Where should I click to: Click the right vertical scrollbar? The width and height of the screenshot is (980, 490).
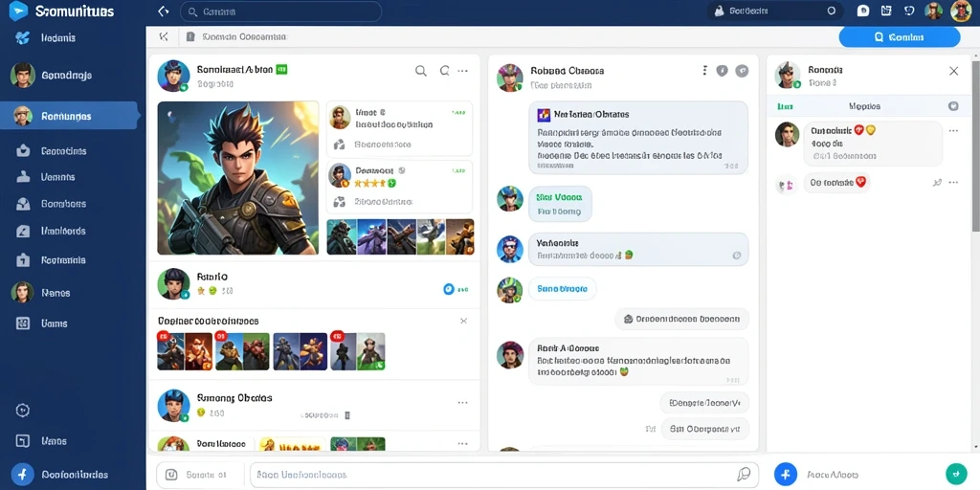tap(975, 144)
